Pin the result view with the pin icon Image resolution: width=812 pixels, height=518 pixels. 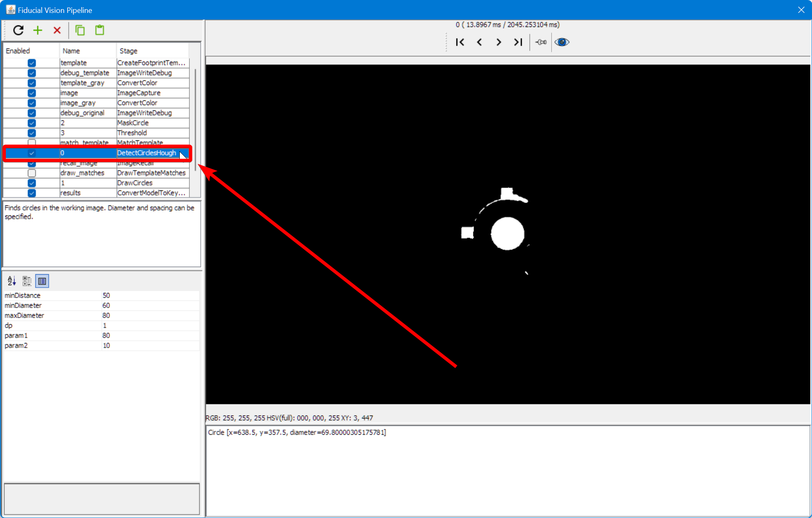(x=540, y=42)
